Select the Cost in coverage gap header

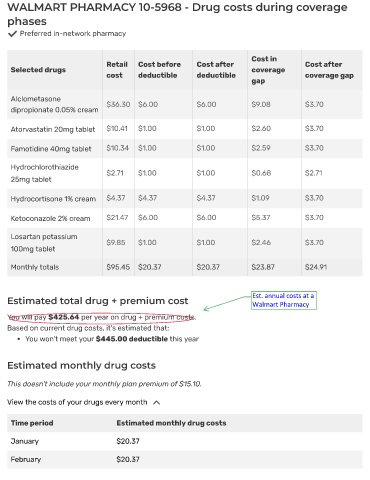tap(268, 70)
